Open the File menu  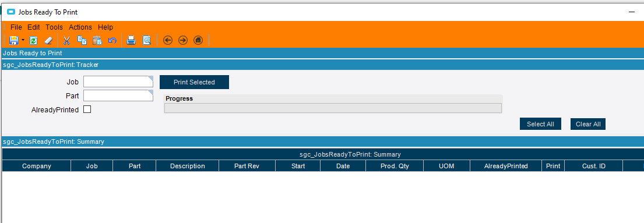tap(16, 27)
